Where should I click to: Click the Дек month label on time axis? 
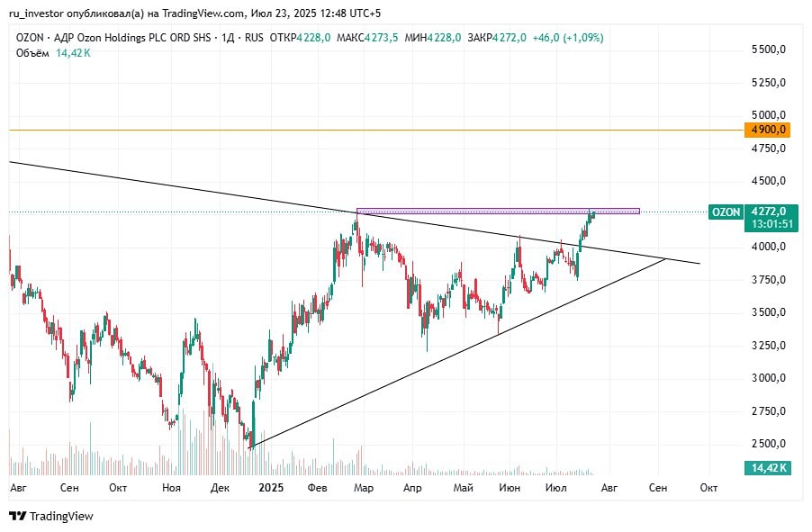coord(220,488)
